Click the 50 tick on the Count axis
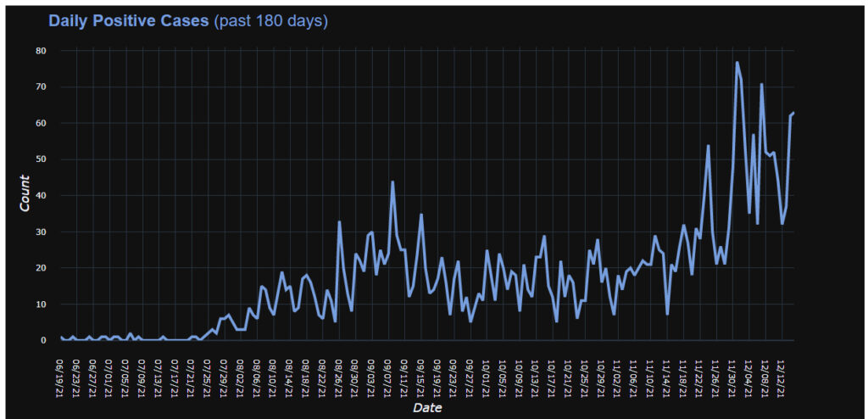The width and height of the screenshot is (868, 419). (41, 159)
